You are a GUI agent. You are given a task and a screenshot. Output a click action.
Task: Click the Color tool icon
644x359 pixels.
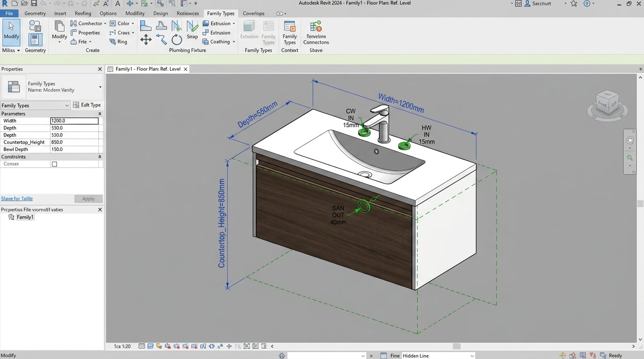click(113, 23)
